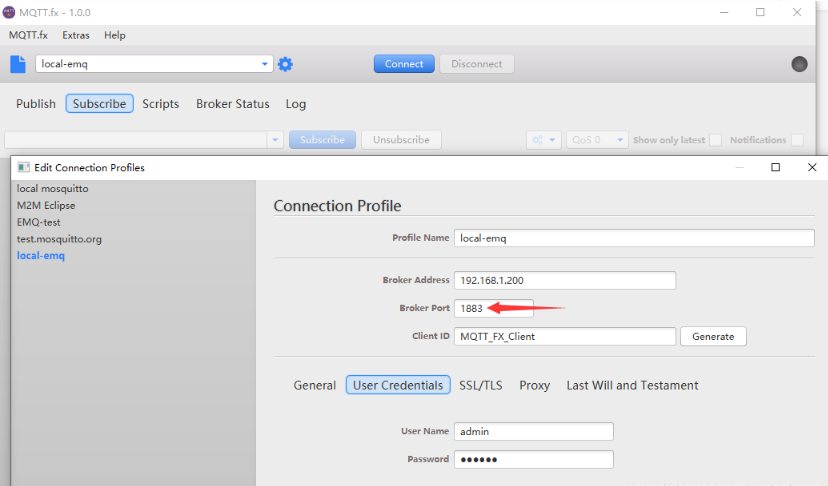Screen dimensions: 828x486
Task: Switch to the Log tab
Action: tap(296, 104)
